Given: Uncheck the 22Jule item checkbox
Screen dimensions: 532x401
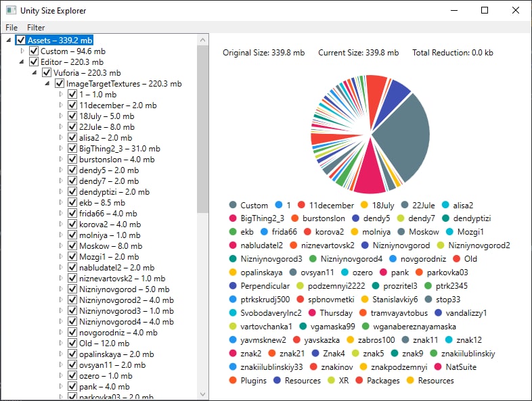Looking at the screenshot, I should [72, 126].
